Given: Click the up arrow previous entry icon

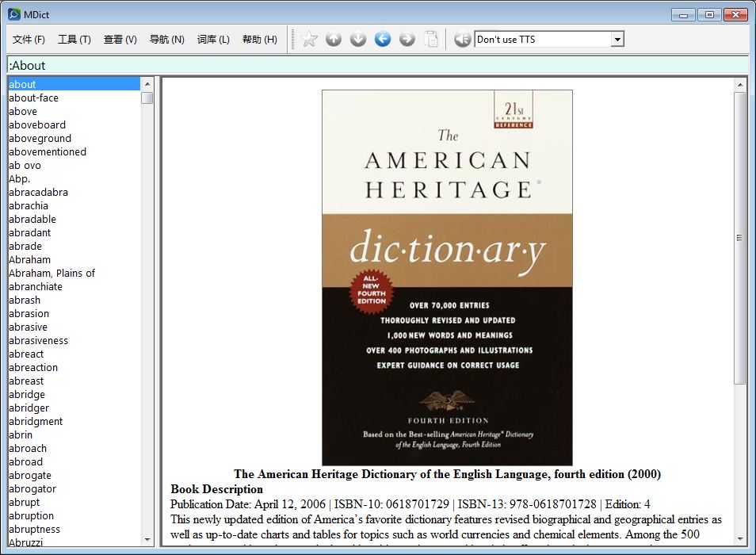Looking at the screenshot, I should pyautogui.click(x=334, y=39).
